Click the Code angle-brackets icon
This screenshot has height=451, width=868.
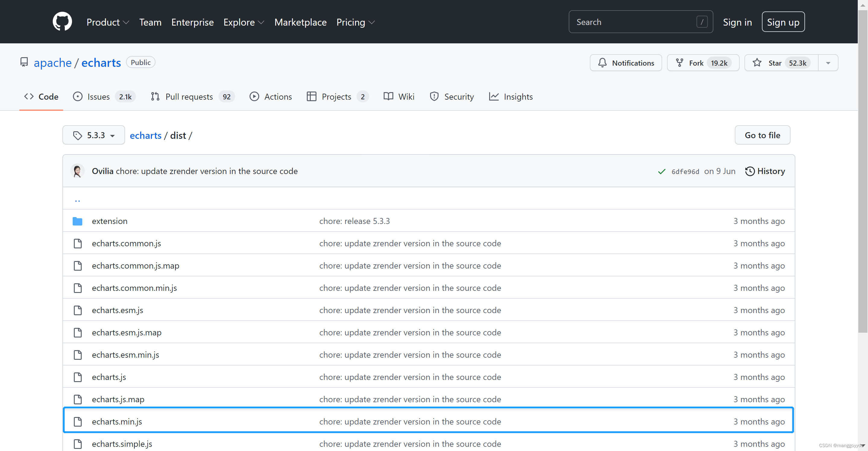[x=29, y=97]
